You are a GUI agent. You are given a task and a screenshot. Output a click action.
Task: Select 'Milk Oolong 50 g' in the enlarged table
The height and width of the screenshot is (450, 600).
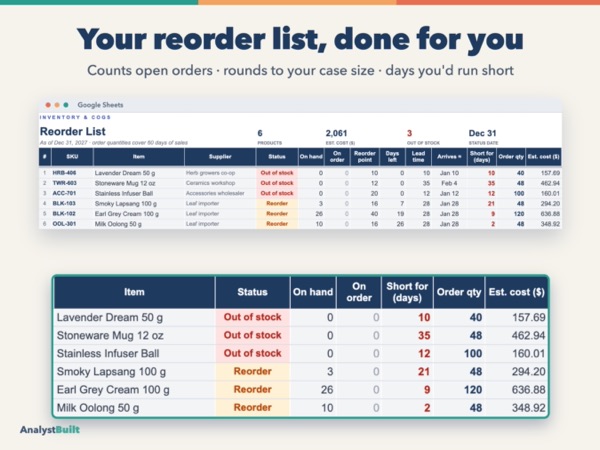click(x=98, y=408)
